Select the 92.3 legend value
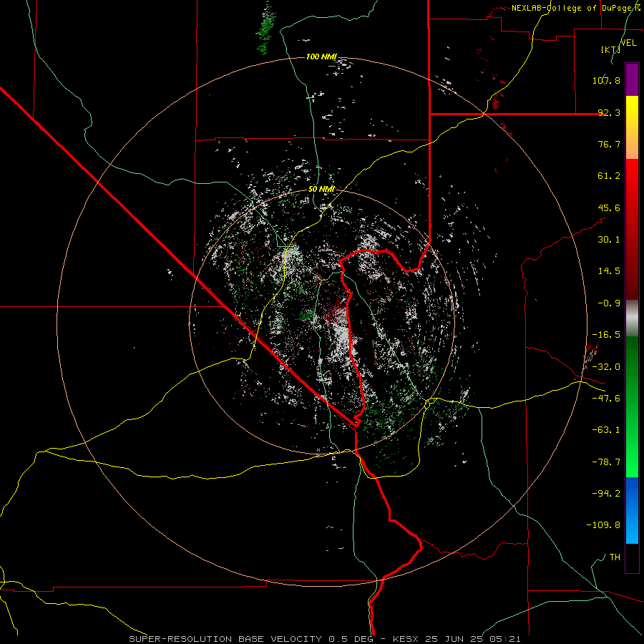This screenshot has height=644, width=644. [609, 112]
